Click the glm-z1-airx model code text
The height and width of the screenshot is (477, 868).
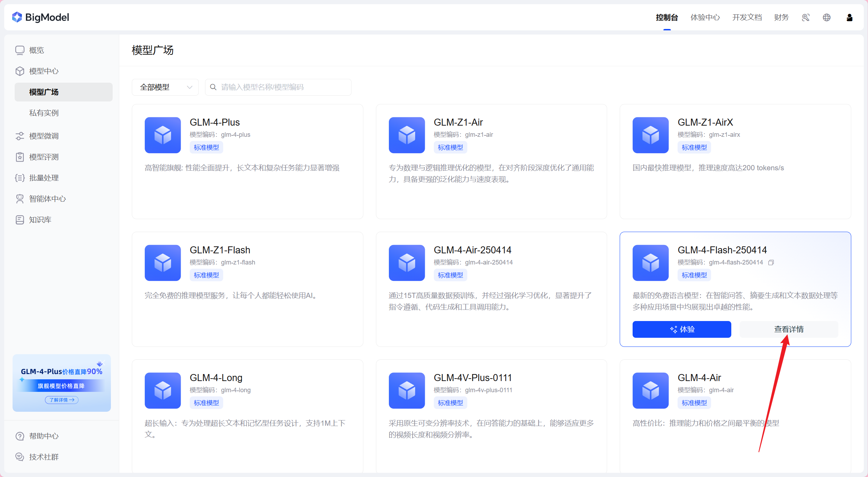(x=725, y=135)
